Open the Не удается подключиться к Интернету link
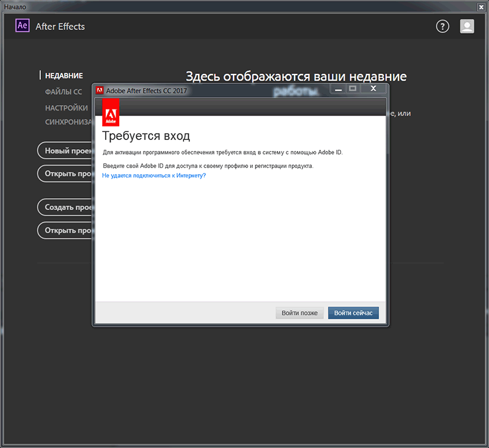This screenshot has height=448, width=489. tap(154, 175)
